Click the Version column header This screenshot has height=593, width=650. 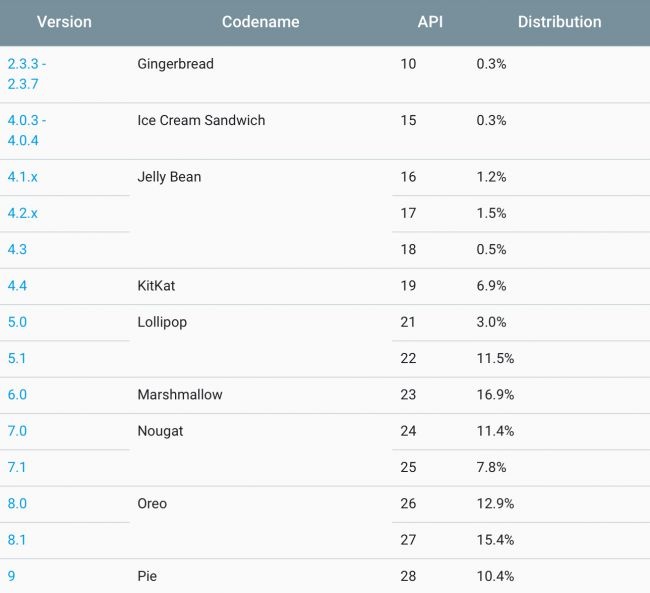click(64, 22)
